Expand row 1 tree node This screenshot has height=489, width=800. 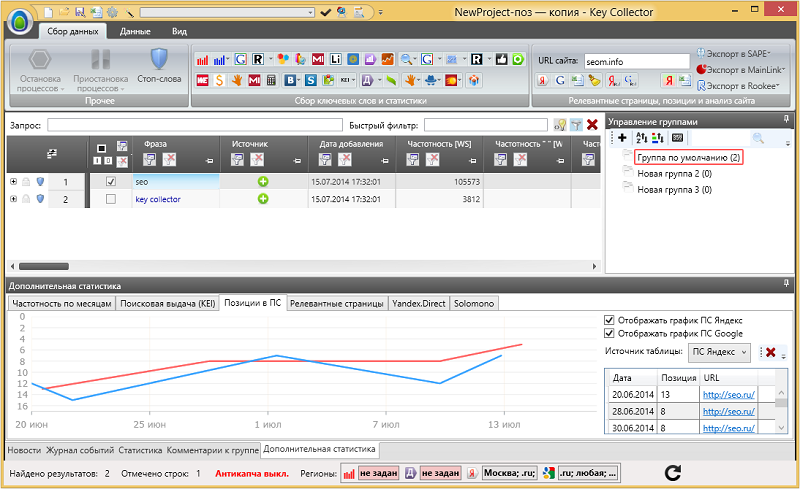pos(13,182)
